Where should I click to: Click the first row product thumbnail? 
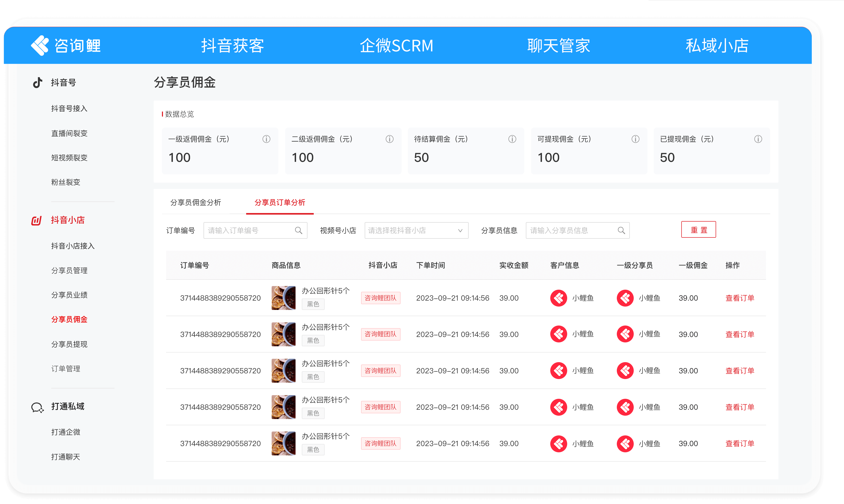tap(283, 298)
